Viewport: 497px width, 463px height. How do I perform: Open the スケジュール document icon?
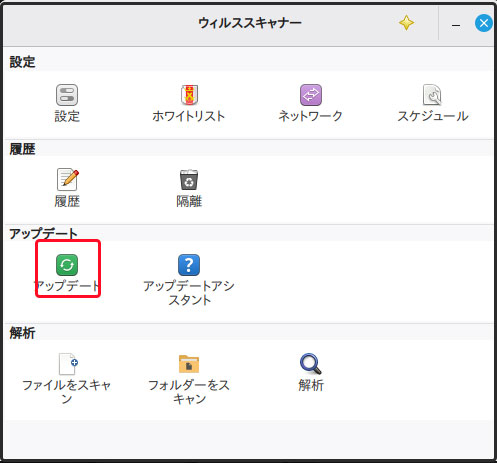432,95
